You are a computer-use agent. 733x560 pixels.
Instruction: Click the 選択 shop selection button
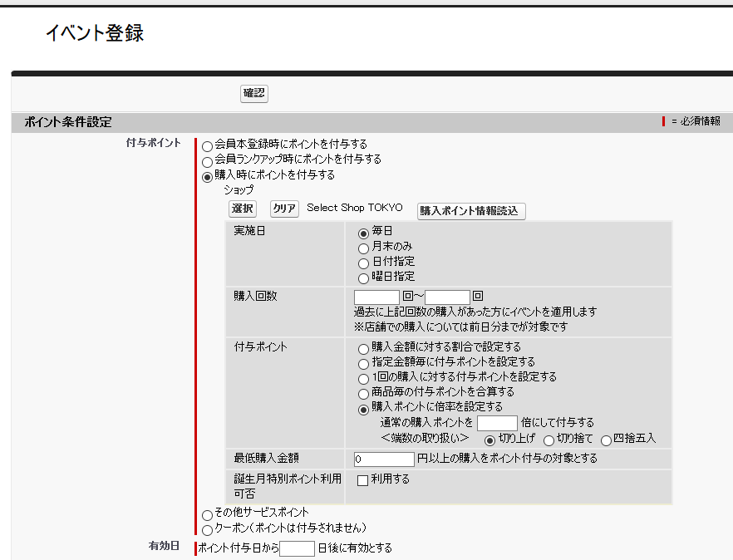click(242, 209)
